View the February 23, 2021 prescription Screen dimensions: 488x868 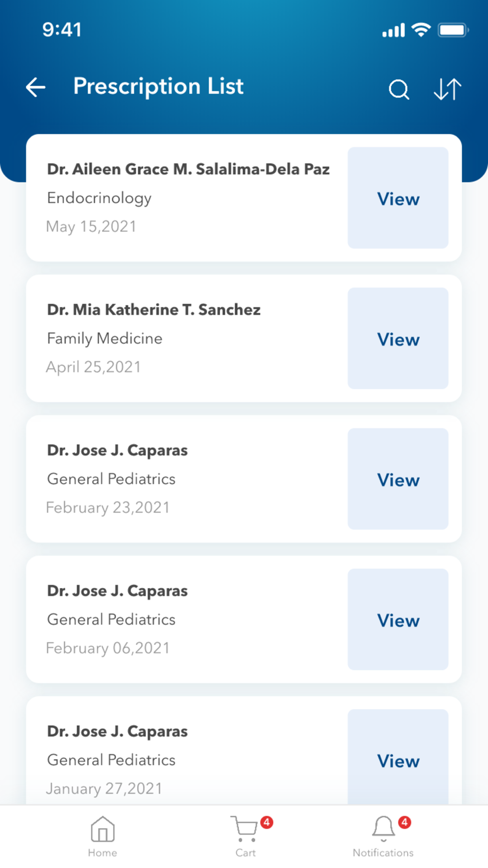[398, 479]
